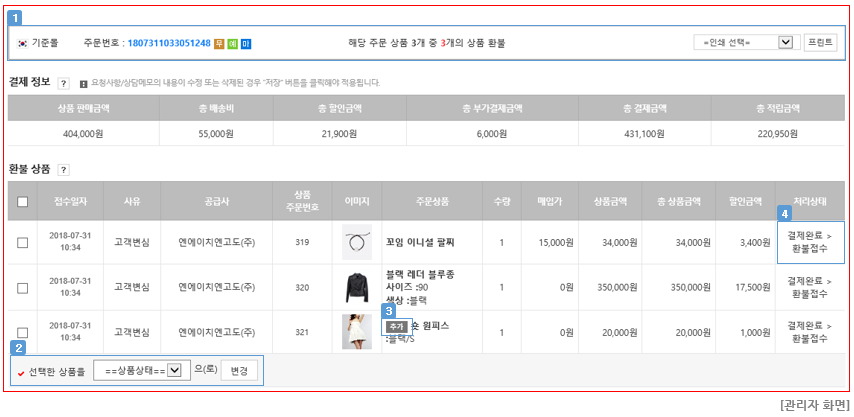Click 결제완료 > 환불접수 status for item 321
This screenshot has width=854, height=417.
tap(810, 332)
